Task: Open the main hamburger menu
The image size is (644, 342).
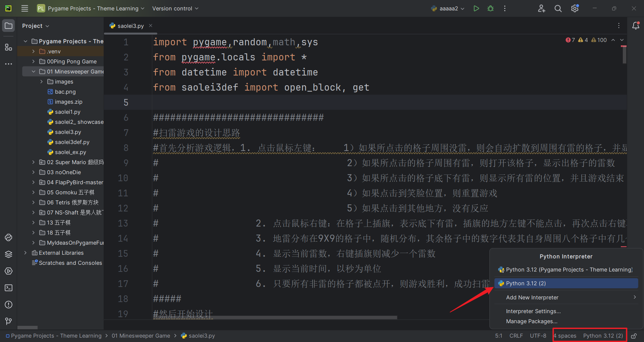Action: (24, 8)
